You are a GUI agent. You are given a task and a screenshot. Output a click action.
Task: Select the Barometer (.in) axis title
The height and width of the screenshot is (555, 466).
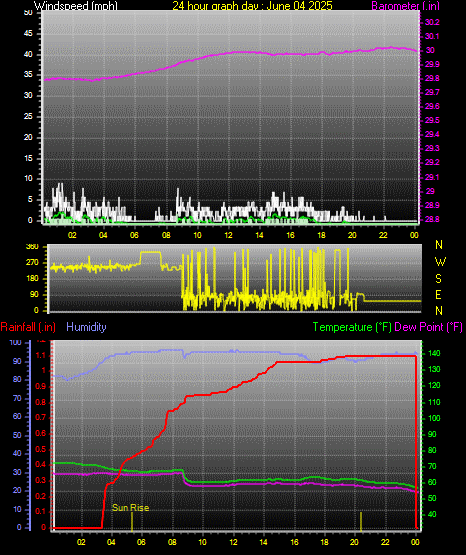tap(405, 6)
